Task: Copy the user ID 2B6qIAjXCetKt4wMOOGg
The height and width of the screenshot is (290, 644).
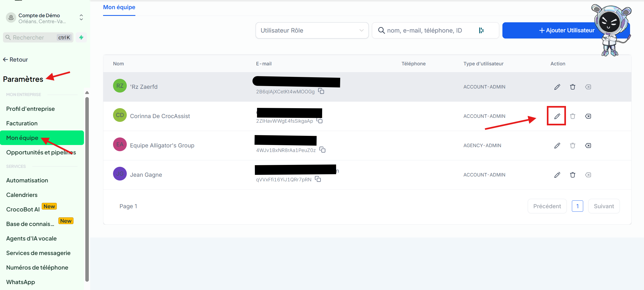Action: tap(321, 91)
